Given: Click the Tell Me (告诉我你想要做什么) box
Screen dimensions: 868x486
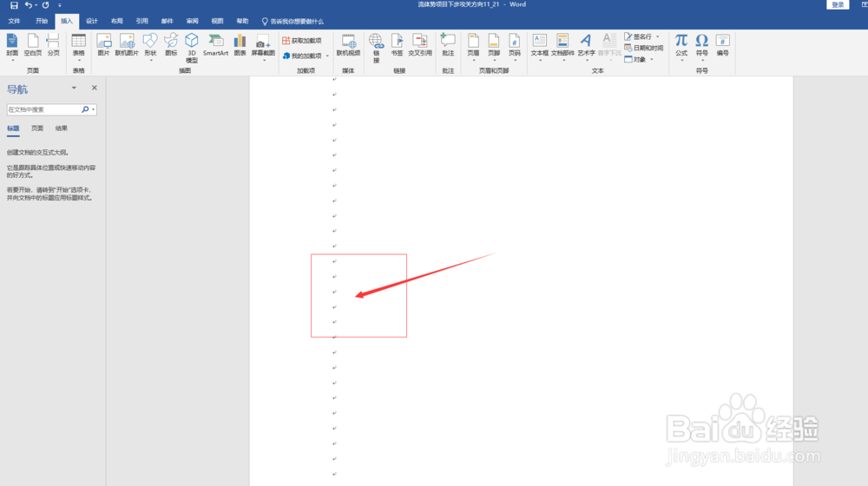Looking at the screenshot, I should click(x=293, y=22).
